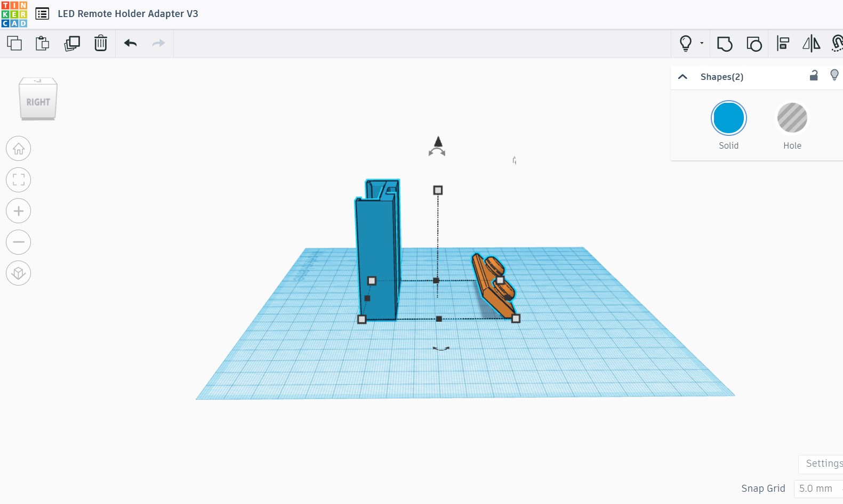Set shapes to Solid color swatch
The image size is (843, 504).
click(728, 118)
